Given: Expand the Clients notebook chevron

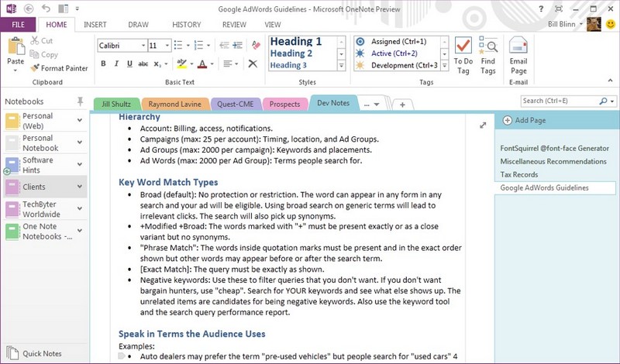Looking at the screenshot, I should (80, 187).
